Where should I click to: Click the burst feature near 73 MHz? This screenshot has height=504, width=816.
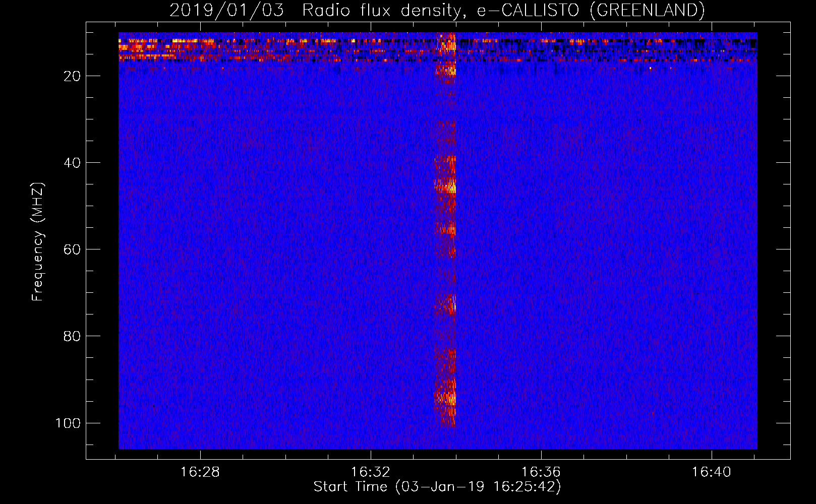[x=446, y=304]
